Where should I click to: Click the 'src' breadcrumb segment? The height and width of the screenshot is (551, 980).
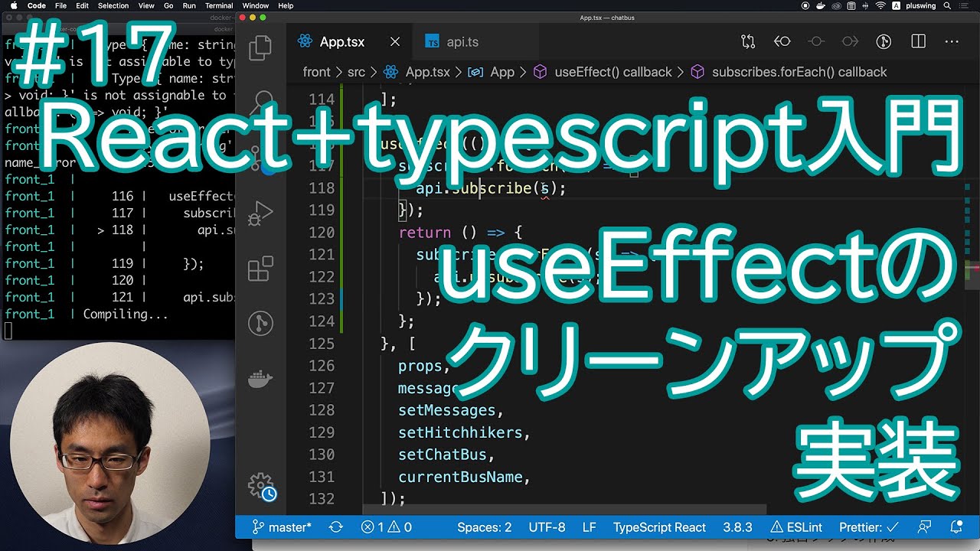[356, 72]
